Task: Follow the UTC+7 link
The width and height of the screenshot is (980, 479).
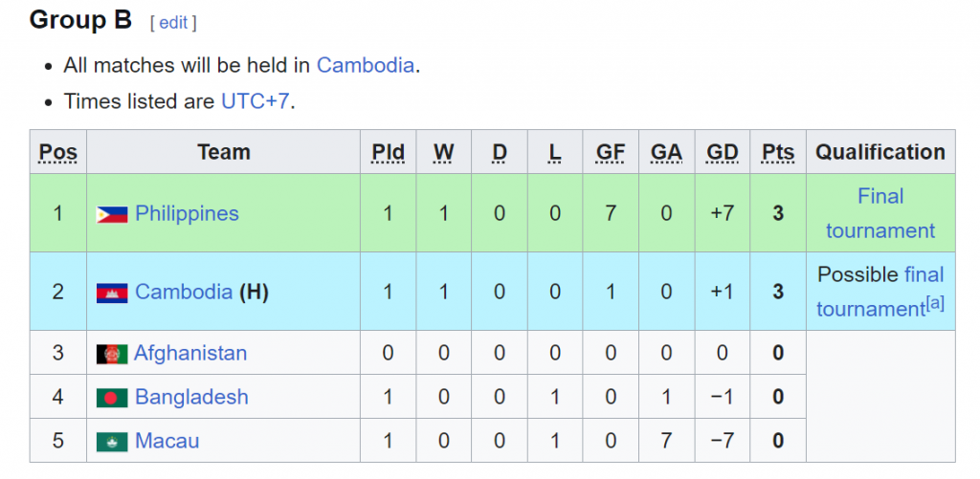Action: click(255, 101)
